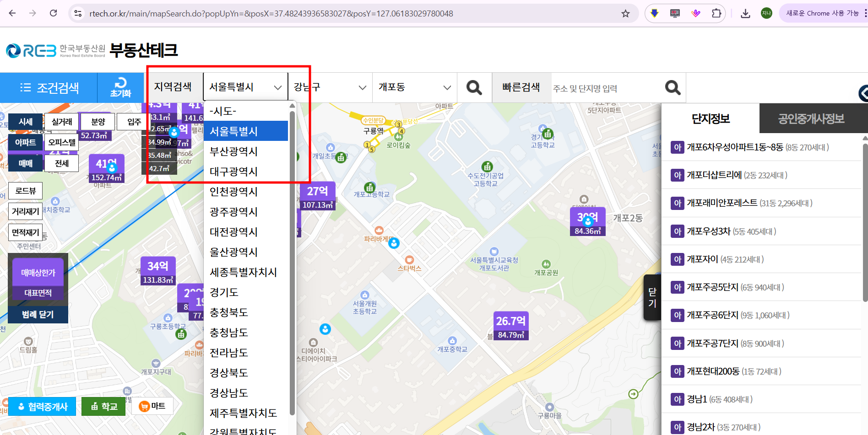
Task: Click the 초기화 reset icon
Action: pos(120,87)
